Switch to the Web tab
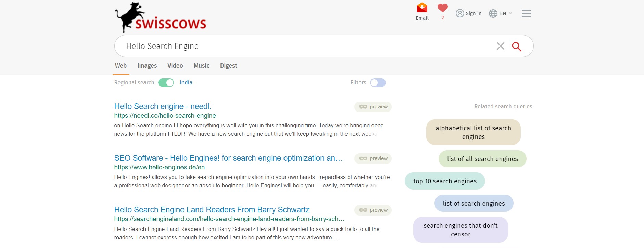 click(x=121, y=66)
